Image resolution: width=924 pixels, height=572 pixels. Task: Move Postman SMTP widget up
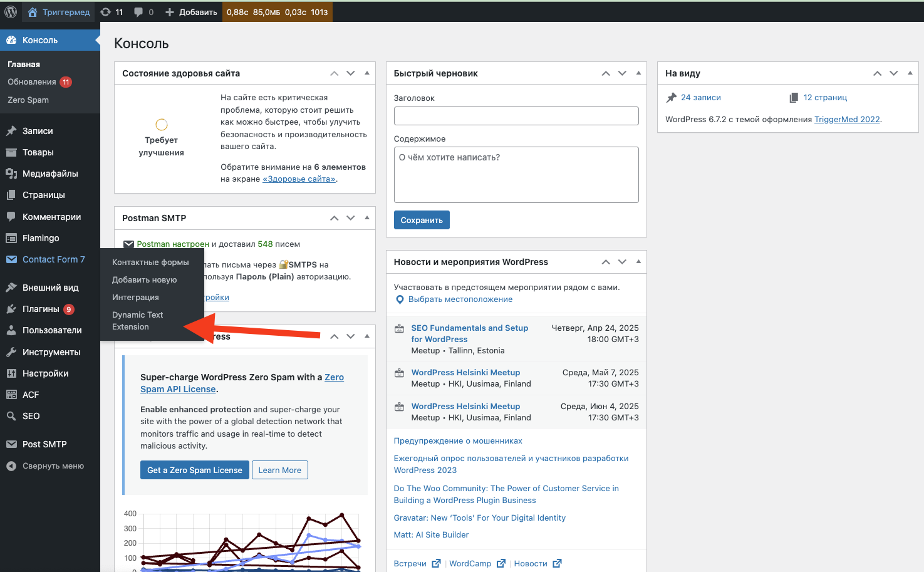click(x=335, y=218)
